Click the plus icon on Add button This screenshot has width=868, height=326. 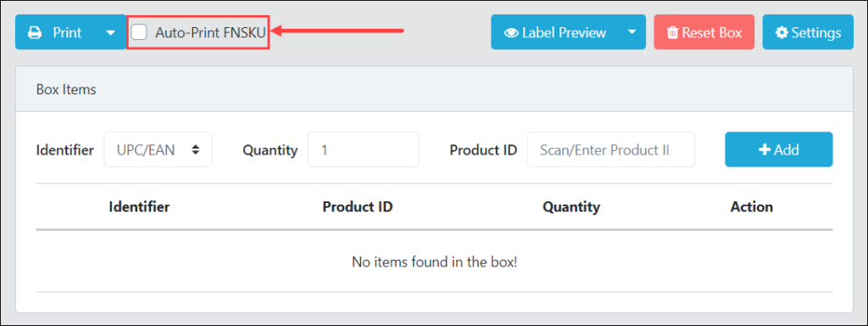[765, 149]
